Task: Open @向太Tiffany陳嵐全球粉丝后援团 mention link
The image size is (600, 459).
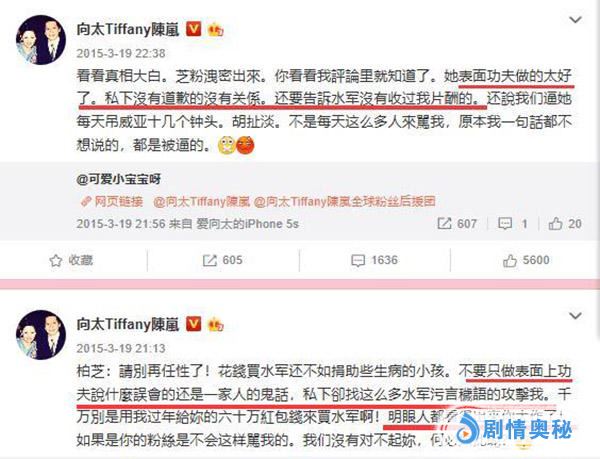Action: tap(345, 202)
